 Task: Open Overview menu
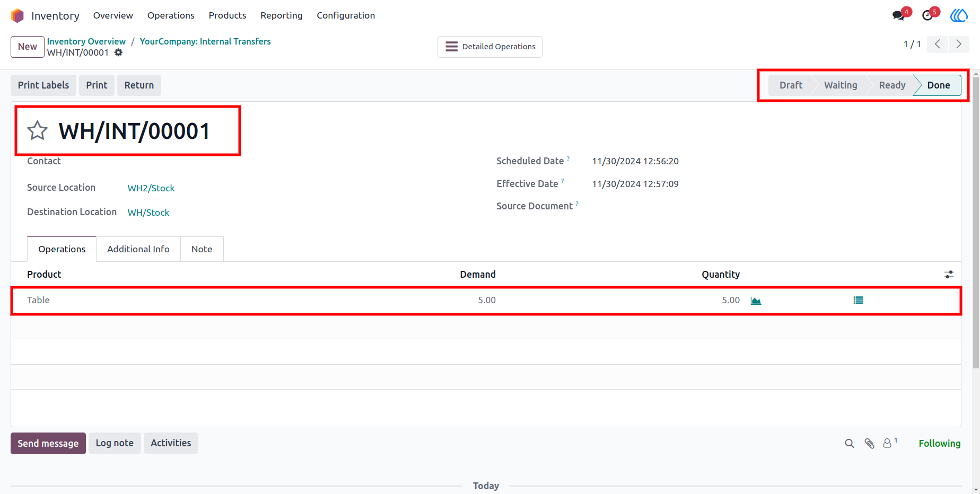click(x=113, y=15)
